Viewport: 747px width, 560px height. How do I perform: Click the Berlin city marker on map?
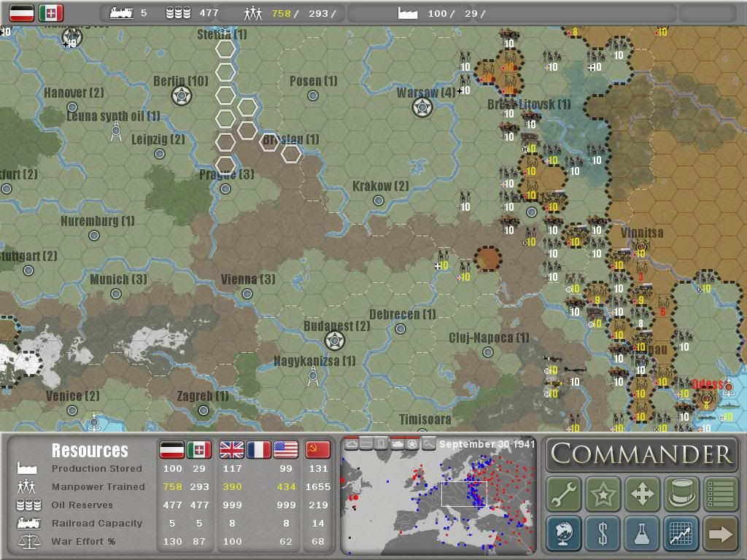click(181, 96)
